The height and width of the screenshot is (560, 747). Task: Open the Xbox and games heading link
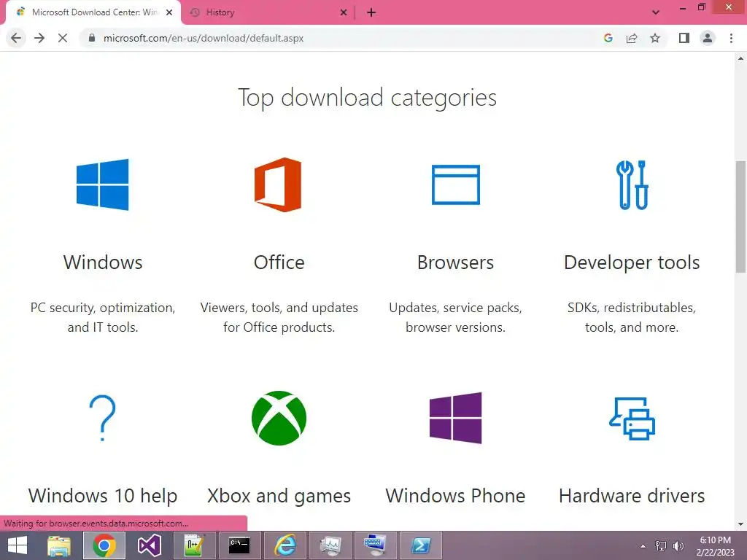[279, 496]
